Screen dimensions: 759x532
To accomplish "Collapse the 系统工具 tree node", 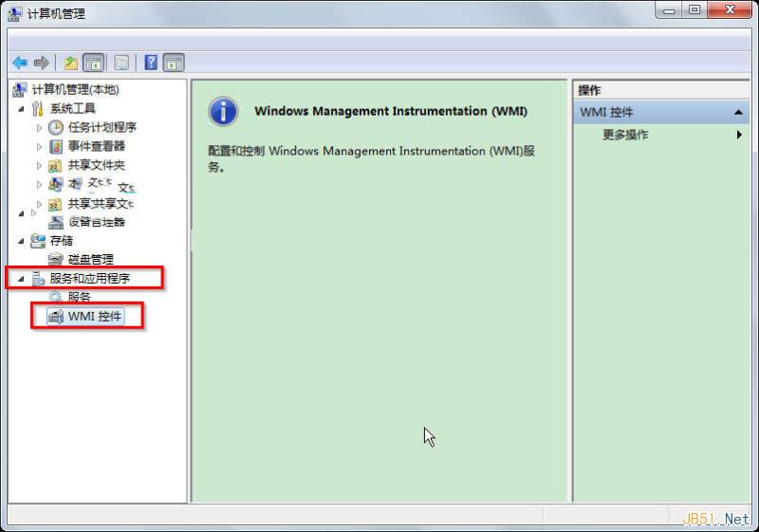I will pyautogui.click(x=21, y=109).
